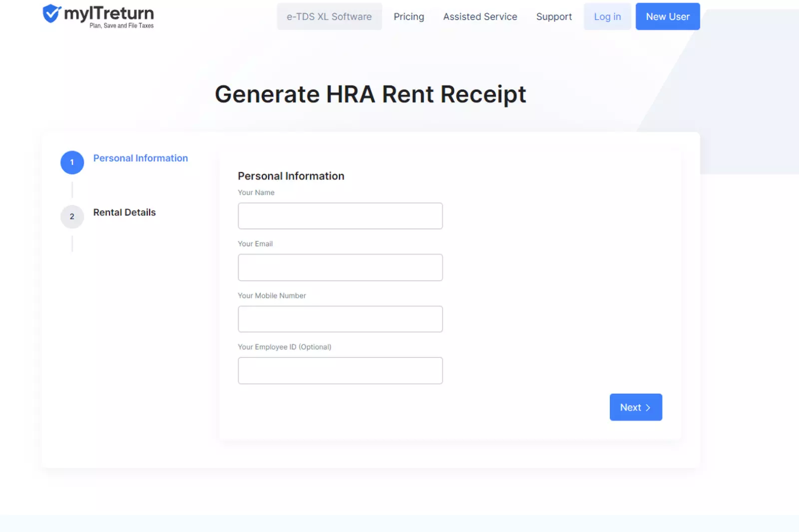Go to Assisted Service

(x=480, y=16)
